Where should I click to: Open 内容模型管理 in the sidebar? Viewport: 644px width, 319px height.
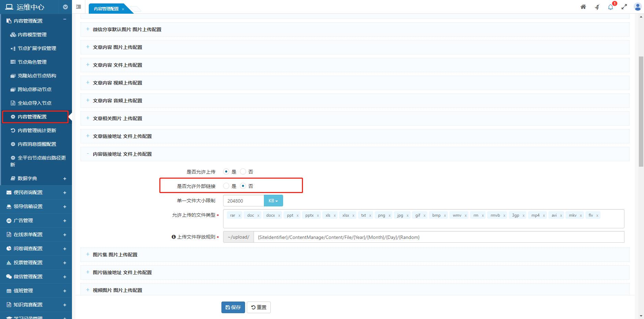32,35
